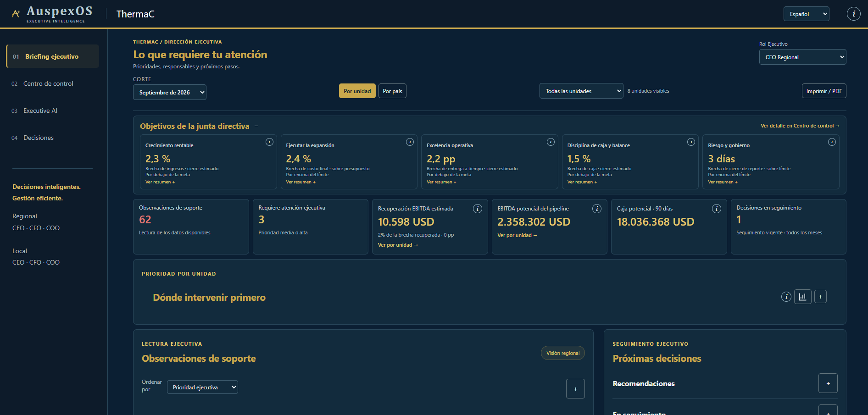This screenshot has width=868, height=415.
Task: Open info on Recuperación EBITDA estimada
Action: coord(478,209)
